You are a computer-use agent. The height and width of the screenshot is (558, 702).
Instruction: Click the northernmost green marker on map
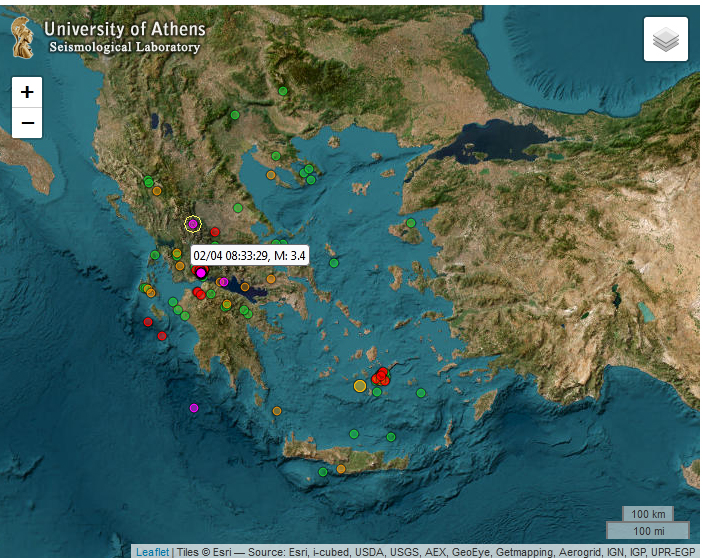coord(283,91)
